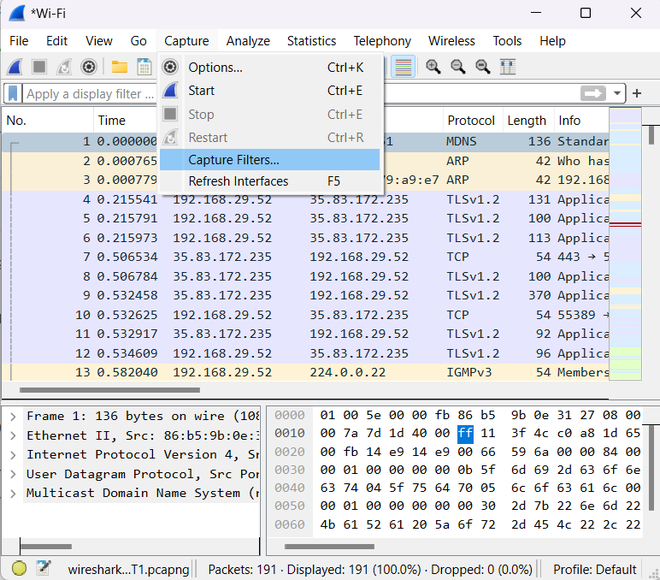Focus the Apply a display filter field
This screenshot has width=660, height=580.
coord(90,93)
